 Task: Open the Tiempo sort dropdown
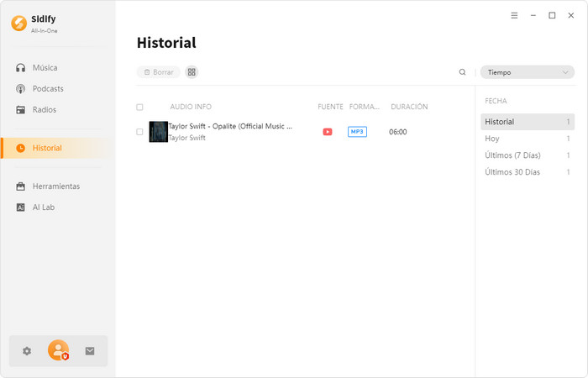(528, 72)
